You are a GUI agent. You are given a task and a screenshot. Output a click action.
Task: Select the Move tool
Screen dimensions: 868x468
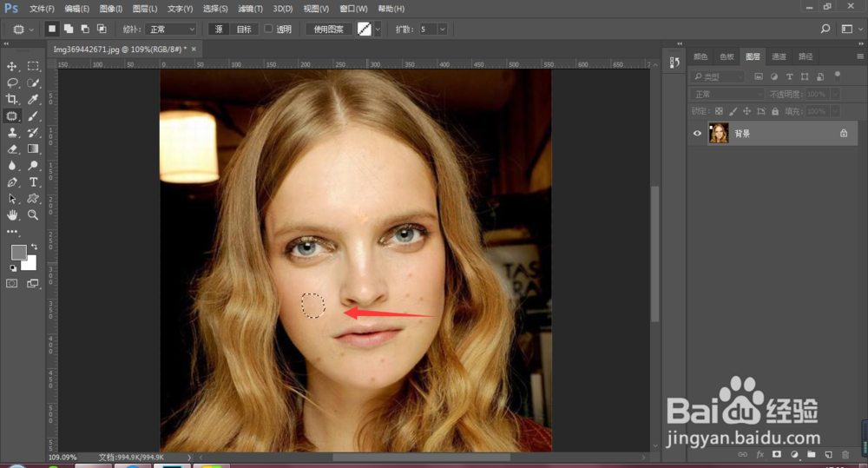click(x=11, y=67)
